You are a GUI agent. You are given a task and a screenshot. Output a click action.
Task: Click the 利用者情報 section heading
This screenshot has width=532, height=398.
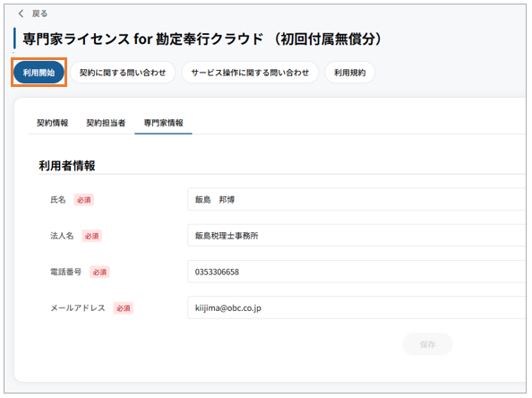67,166
